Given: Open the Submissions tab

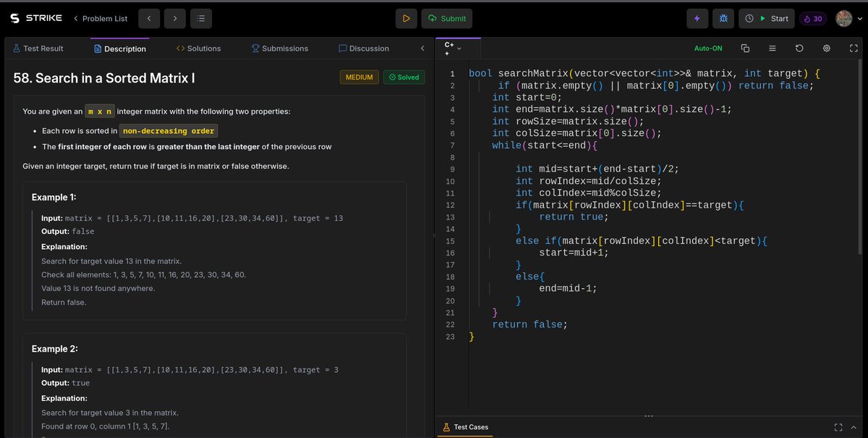Looking at the screenshot, I should 279,49.
